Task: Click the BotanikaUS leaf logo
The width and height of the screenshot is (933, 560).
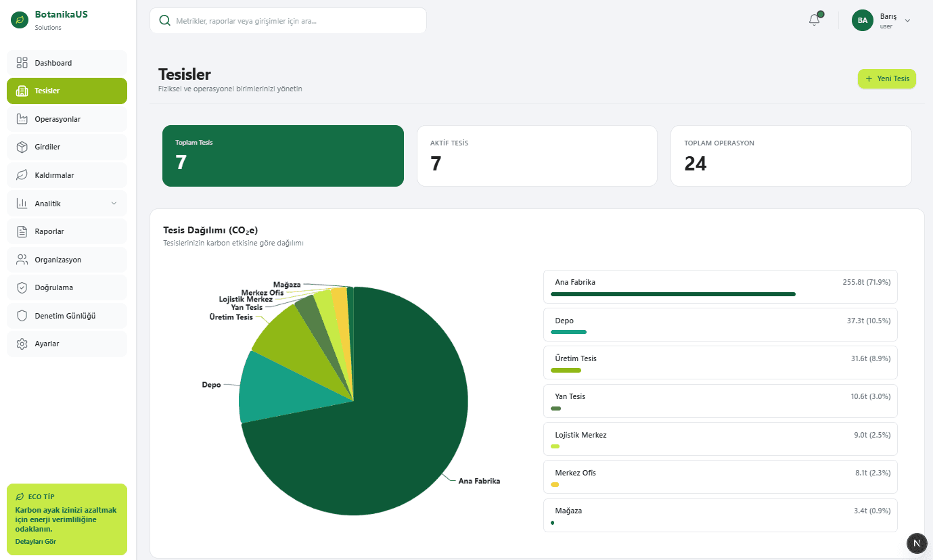Action: (20, 20)
